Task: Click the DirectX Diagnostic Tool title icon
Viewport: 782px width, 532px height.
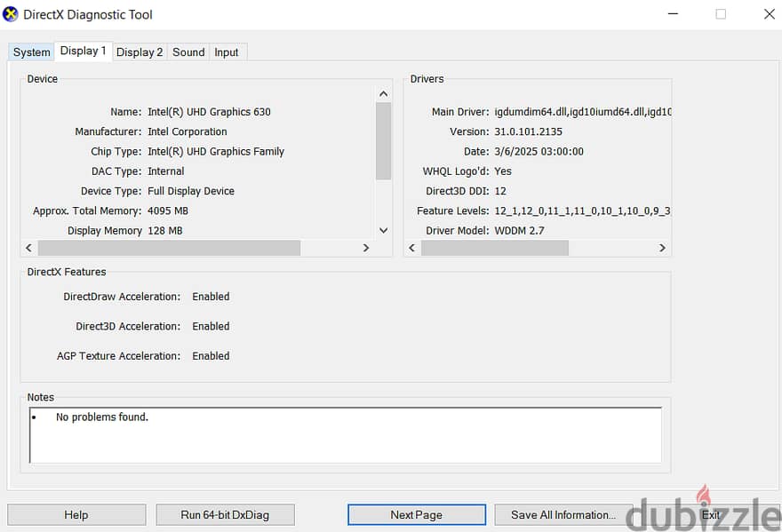Action: [x=11, y=14]
